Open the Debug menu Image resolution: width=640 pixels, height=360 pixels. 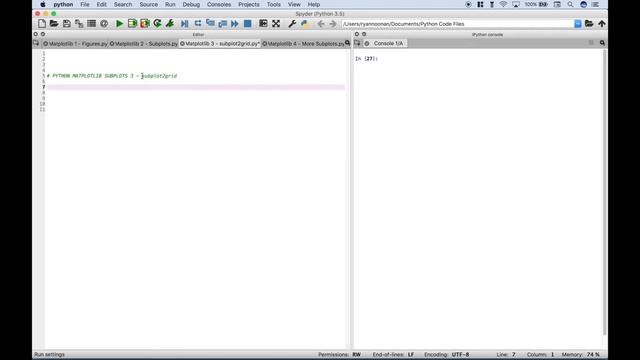(x=191, y=4)
